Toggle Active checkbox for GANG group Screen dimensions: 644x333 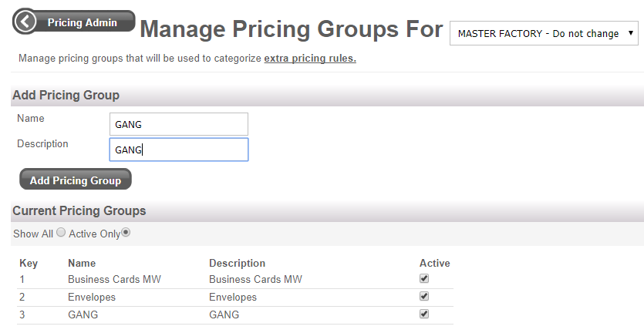coord(424,314)
